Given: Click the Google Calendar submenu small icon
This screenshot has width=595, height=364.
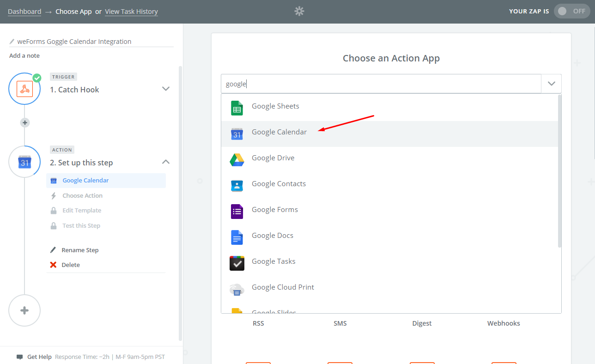Looking at the screenshot, I should pyautogui.click(x=53, y=181).
